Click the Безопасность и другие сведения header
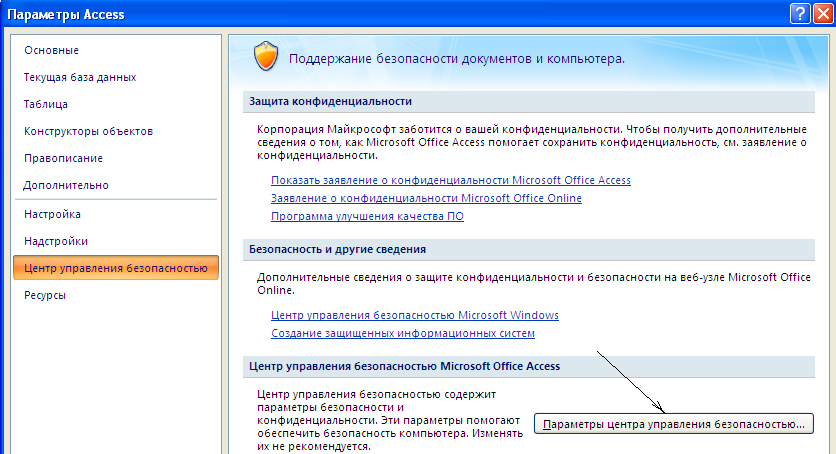The height and width of the screenshot is (454, 836). click(528, 249)
